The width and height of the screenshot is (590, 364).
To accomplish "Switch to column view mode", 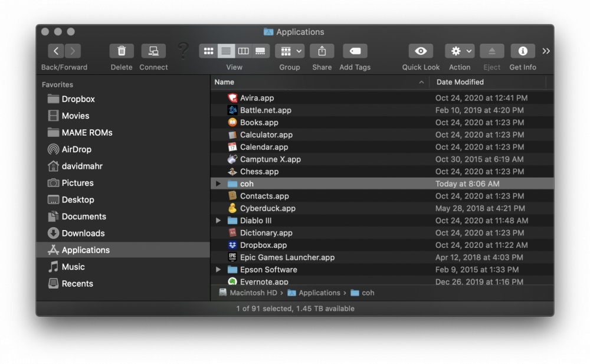I will point(243,51).
